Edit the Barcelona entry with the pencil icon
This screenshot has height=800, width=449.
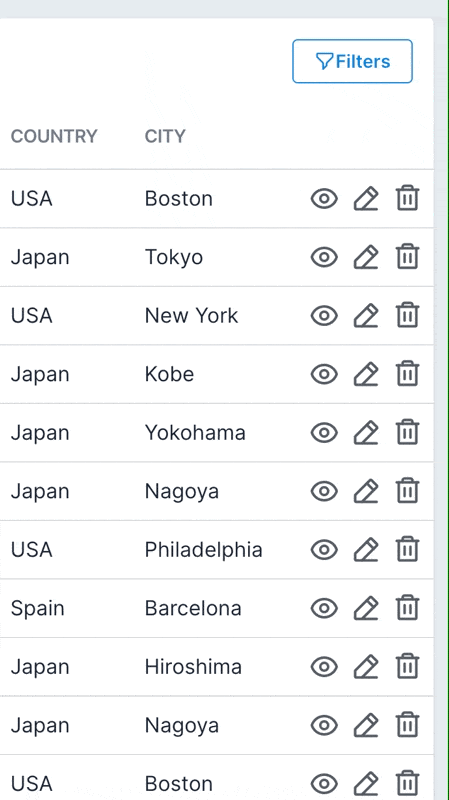(x=366, y=608)
